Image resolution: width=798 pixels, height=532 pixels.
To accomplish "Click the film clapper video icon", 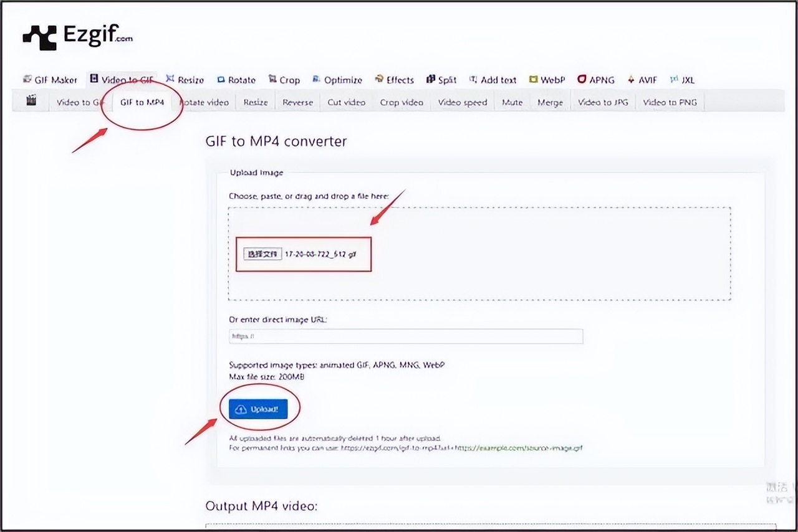I will (31, 101).
